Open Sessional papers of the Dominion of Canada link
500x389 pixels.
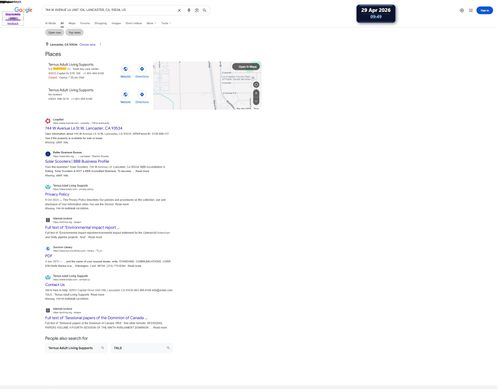(96, 318)
